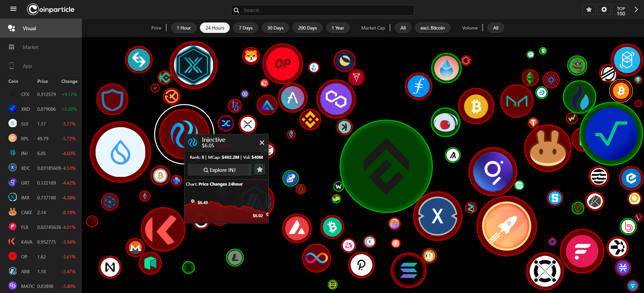The width and height of the screenshot is (644, 293).
Task: Click the orange rocket bubble
Action: point(506,226)
